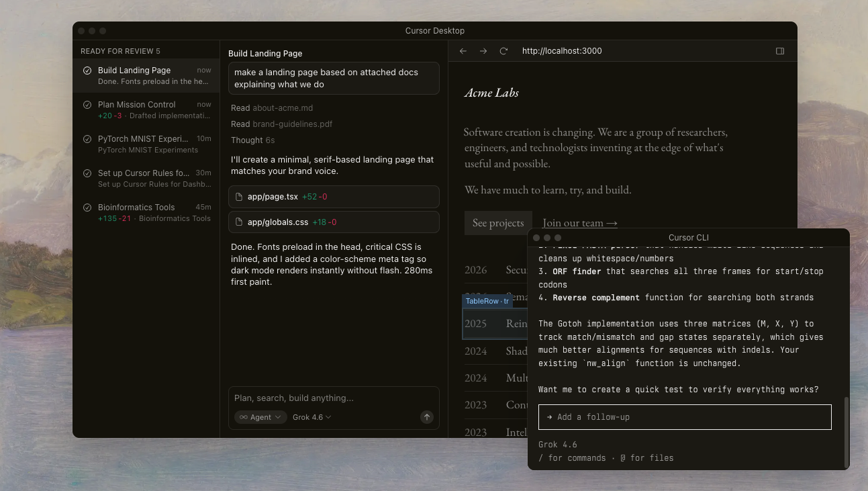The height and width of the screenshot is (491, 868).
Task: Reload the localhost preview page
Action: point(503,51)
